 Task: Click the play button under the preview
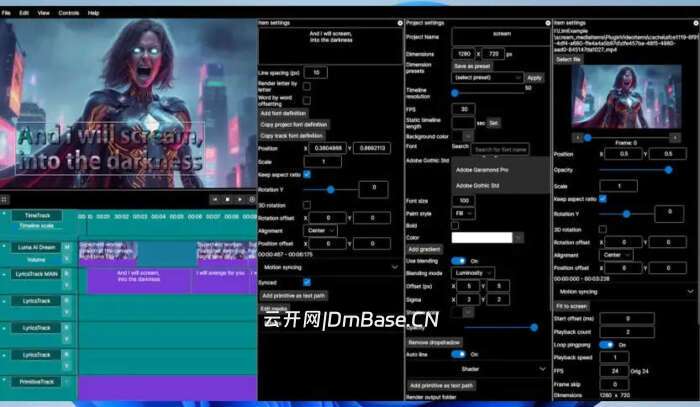[240, 199]
